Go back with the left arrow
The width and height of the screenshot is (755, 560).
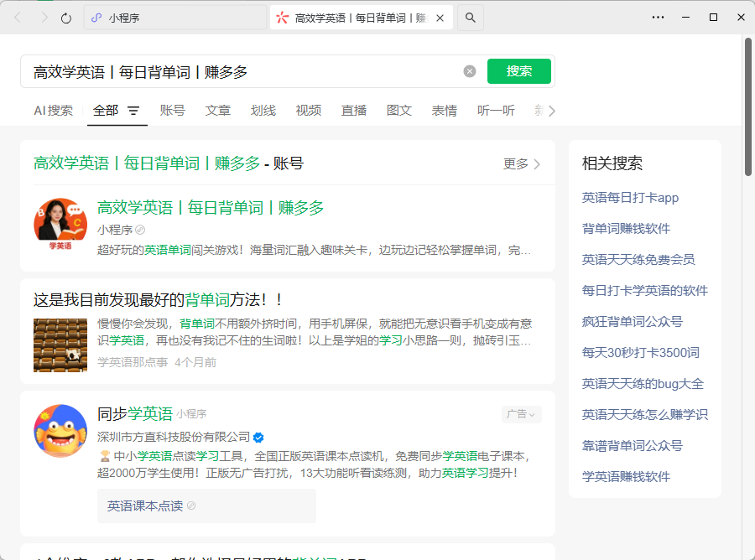click(x=18, y=18)
